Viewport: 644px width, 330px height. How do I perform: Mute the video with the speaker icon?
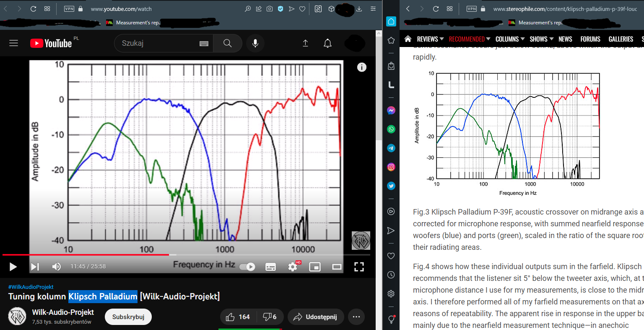click(56, 267)
